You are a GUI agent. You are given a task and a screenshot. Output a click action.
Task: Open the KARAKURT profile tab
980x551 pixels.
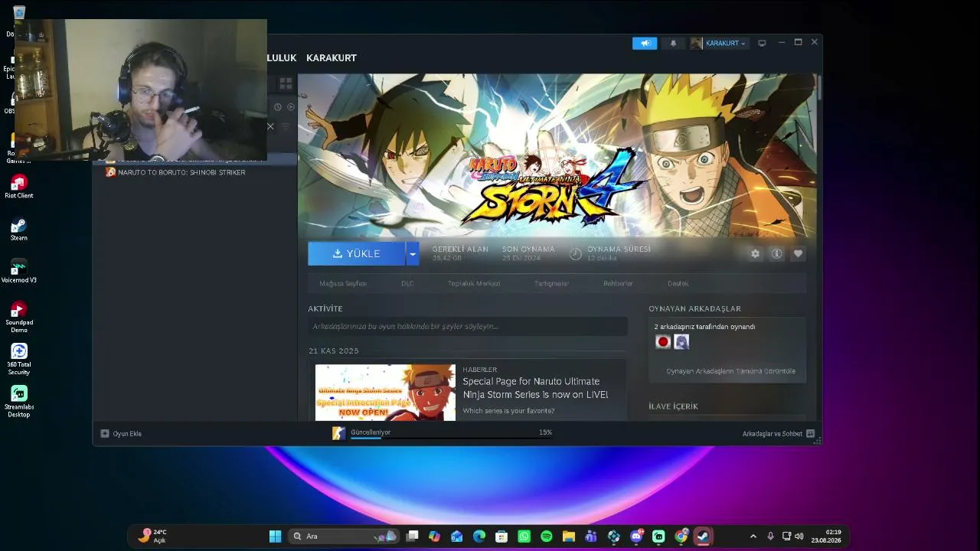pos(332,57)
